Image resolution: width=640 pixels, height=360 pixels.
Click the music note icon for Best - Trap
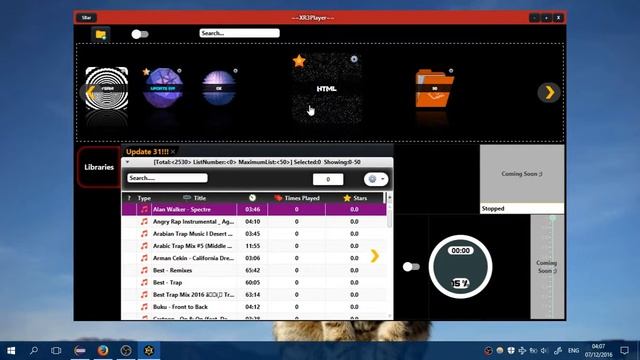click(x=144, y=282)
